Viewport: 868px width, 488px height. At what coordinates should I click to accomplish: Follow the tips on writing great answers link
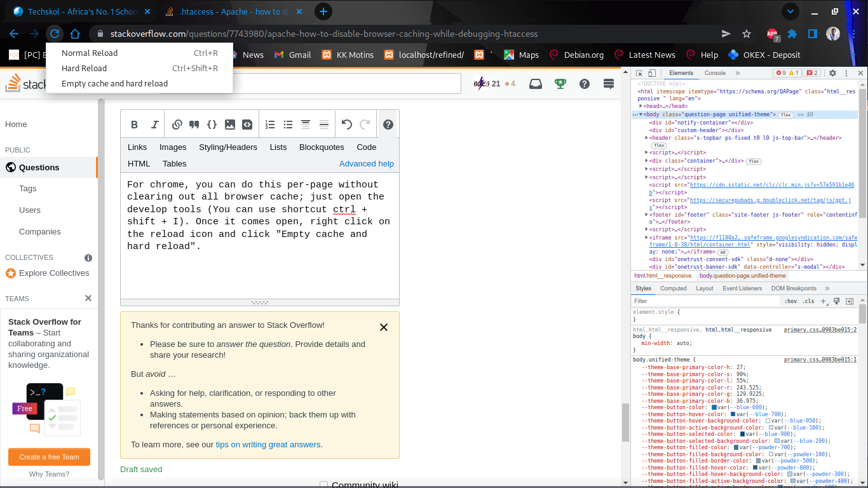click(x=268, y=445)
